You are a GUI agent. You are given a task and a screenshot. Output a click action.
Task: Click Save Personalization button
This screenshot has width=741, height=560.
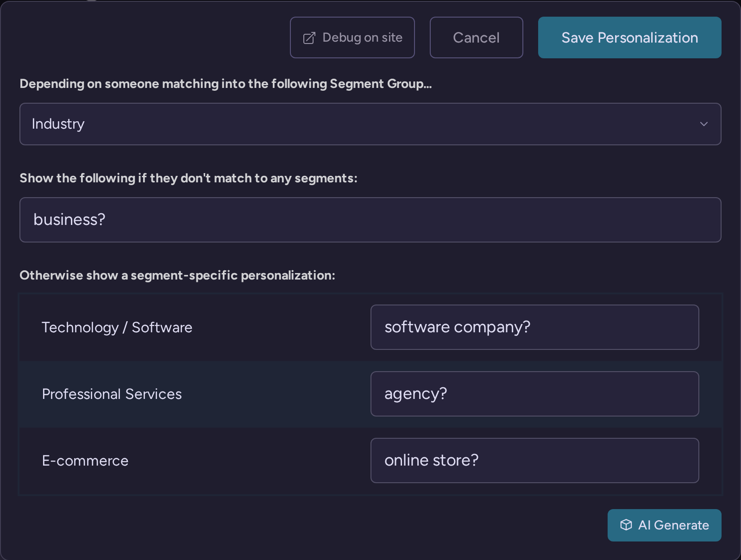[630, 37]
